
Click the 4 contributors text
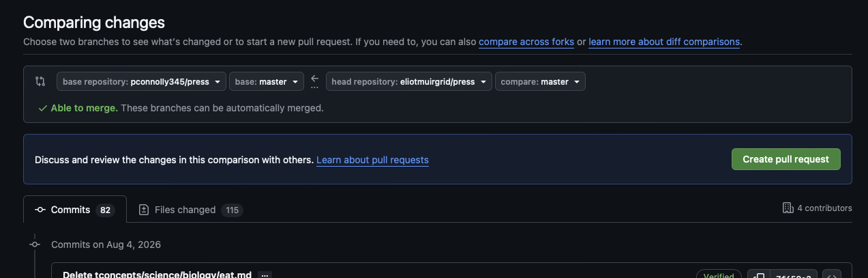(x=824, y=208)
